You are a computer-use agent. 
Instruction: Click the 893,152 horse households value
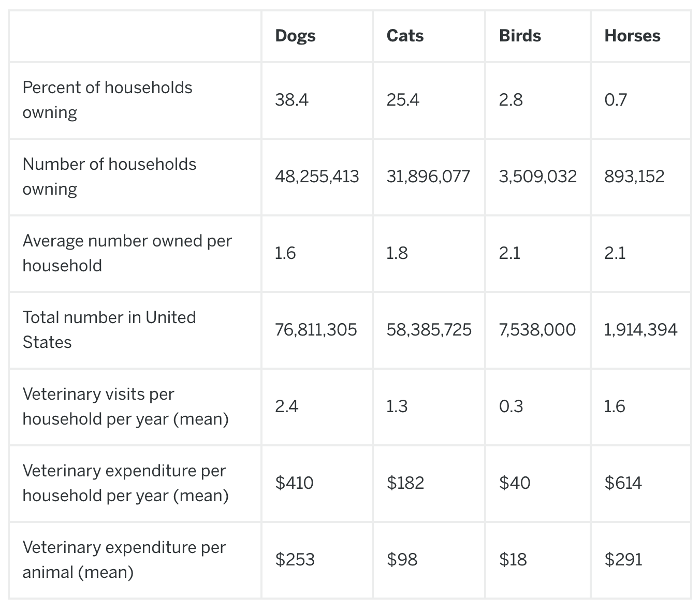634,177
